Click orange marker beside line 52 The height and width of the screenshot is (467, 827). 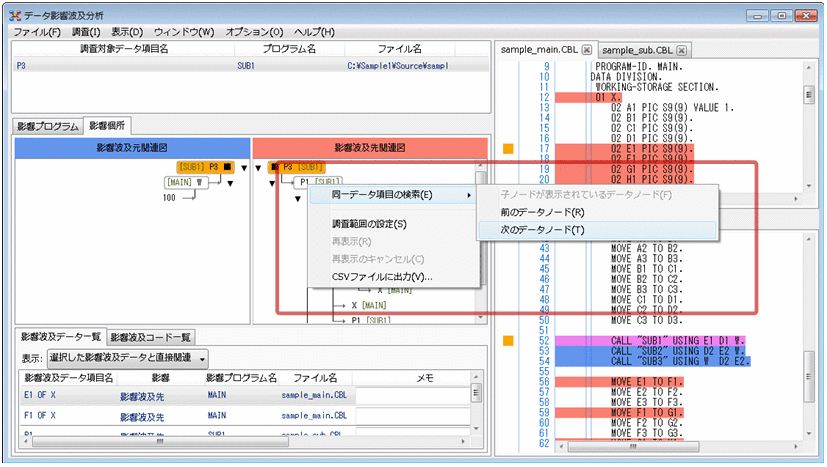(508, 341)
